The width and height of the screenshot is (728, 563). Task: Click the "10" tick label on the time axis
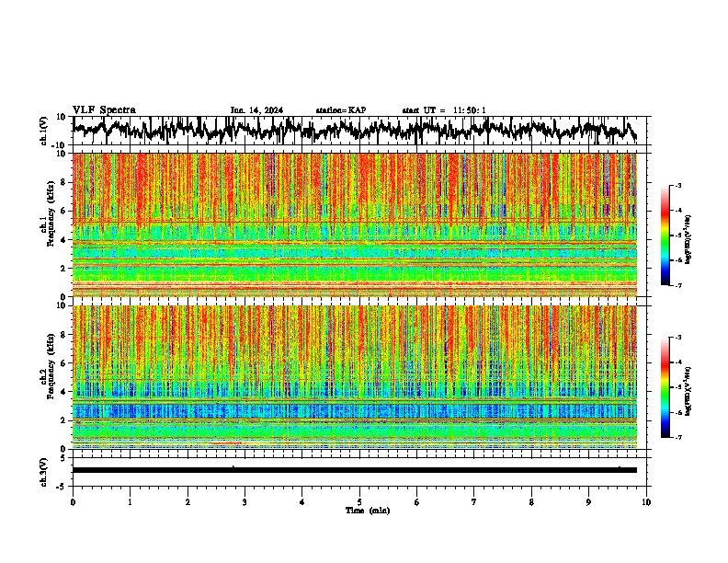tap(646, 502)
